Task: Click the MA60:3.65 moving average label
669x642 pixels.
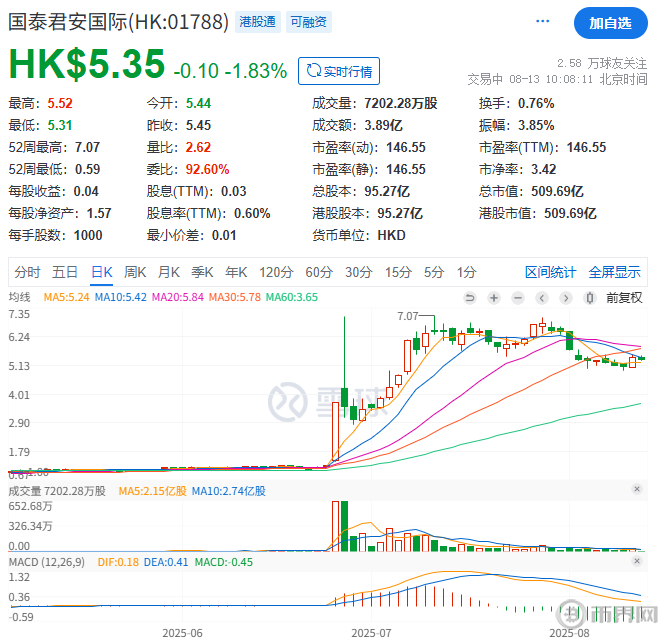Action: pos(292,297)
